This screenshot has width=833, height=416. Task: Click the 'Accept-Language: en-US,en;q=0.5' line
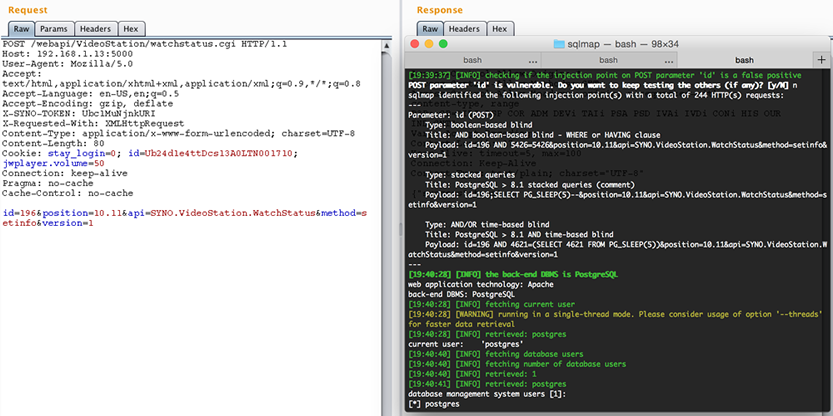[91, 94]
